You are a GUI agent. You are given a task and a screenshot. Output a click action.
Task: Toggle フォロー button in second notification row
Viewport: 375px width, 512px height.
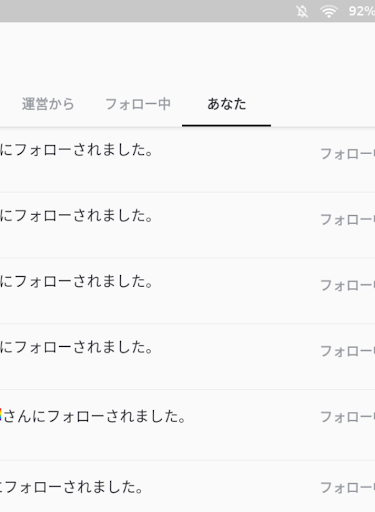tap(348, 220)
